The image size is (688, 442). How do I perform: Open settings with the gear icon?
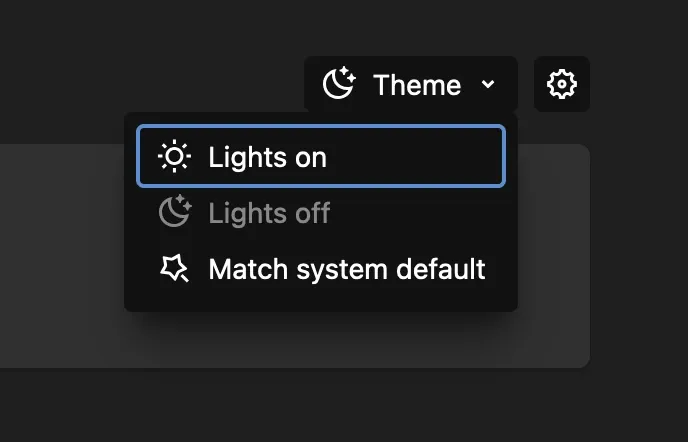coord(562,84)
